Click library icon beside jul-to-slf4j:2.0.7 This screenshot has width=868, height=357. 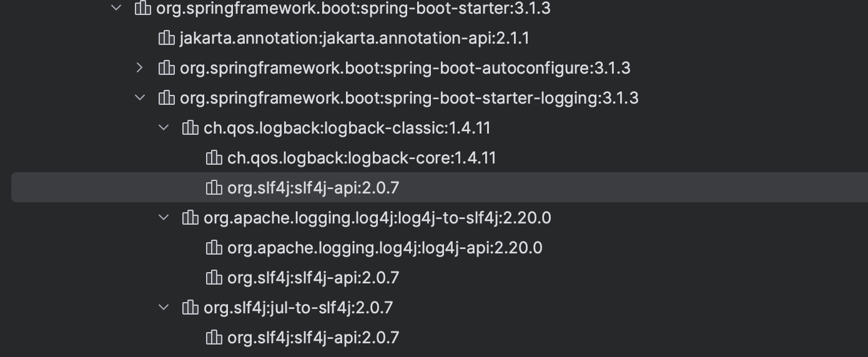point(190,308)
